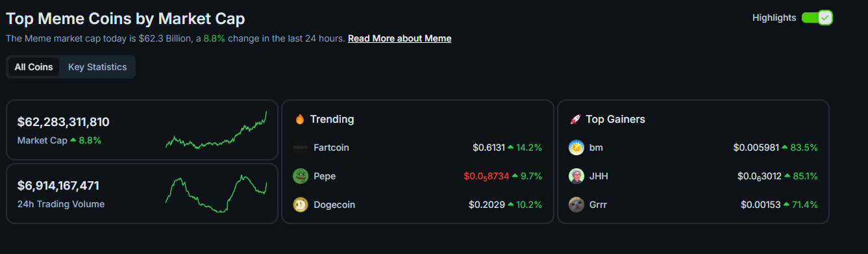868x254 pixels.
Task: Click the bm coin icon
Action: pos(577,147)
